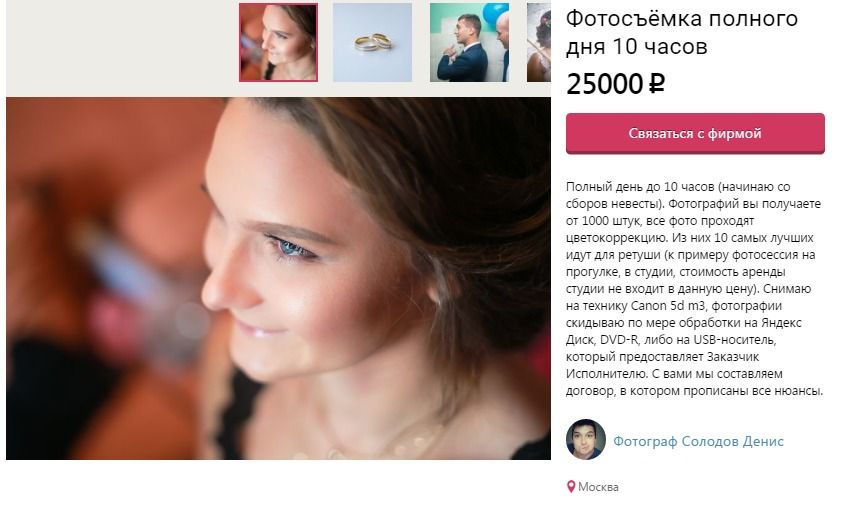Open the wedding rings thumbnail
Screen dimensions: 861x505
pyautogui.click(x=372, y=42)
